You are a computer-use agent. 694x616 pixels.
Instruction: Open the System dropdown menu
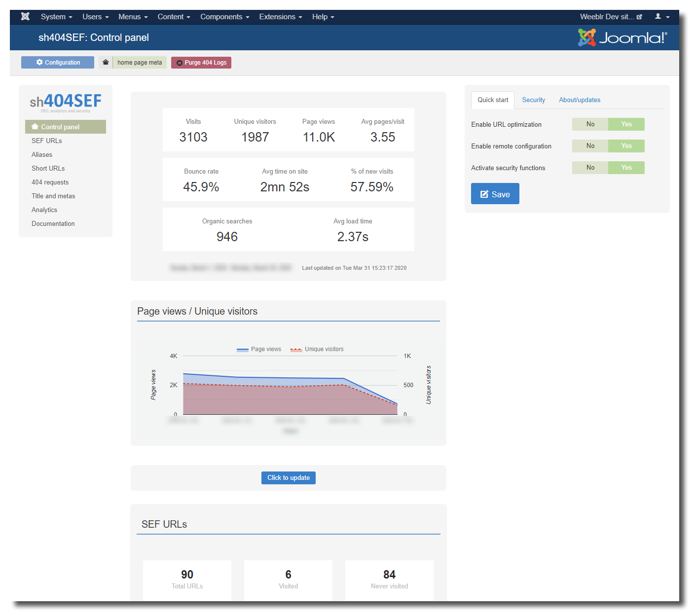[56, 16]
